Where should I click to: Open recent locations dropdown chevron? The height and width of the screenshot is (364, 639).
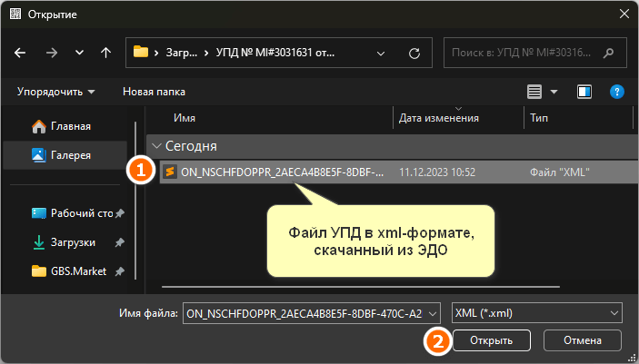click(x=78, y=53)
